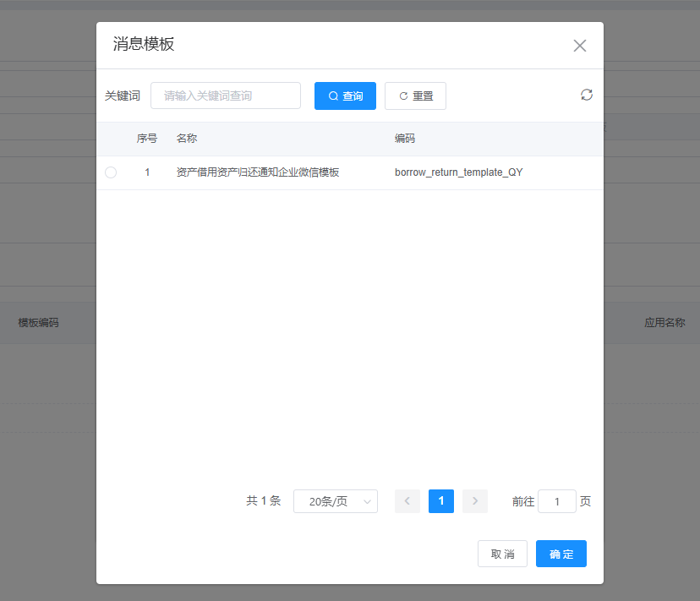Click the 前往 jump-to-page number input
The width and height of the screenshot is (700, 601).
pyautogui.click(x=557, y=501)
